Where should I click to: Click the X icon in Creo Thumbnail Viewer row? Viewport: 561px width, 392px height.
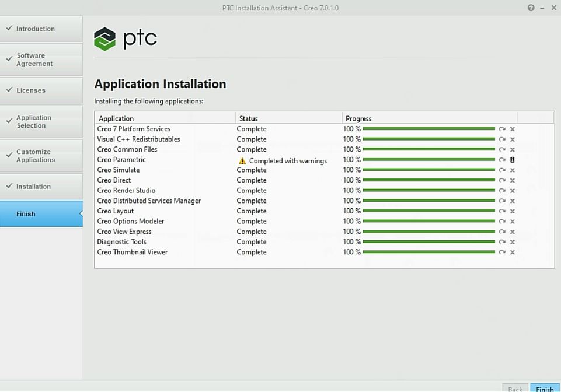pos(513,252)
